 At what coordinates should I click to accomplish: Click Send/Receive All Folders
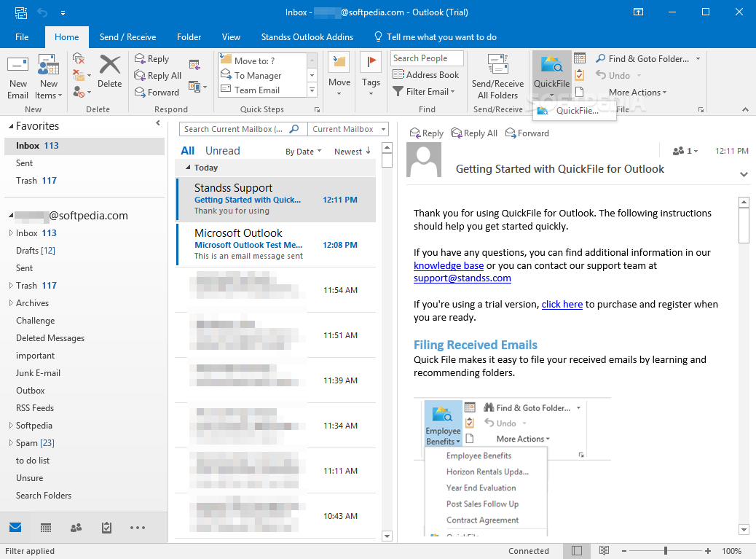(x=497, y=77)
